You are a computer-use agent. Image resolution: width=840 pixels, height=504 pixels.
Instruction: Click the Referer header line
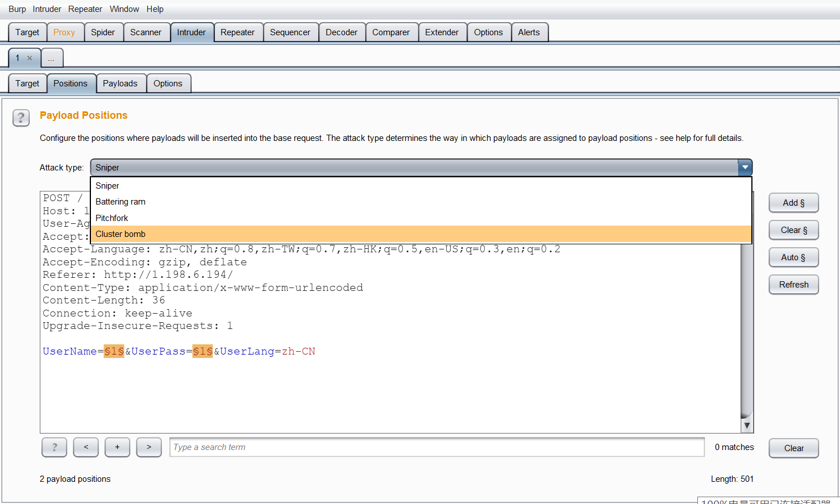coord(138,275)
